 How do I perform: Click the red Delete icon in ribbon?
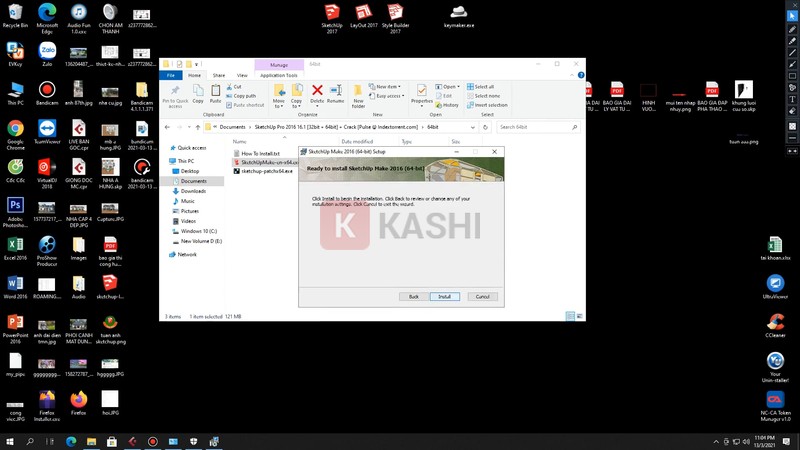point(317,93)
